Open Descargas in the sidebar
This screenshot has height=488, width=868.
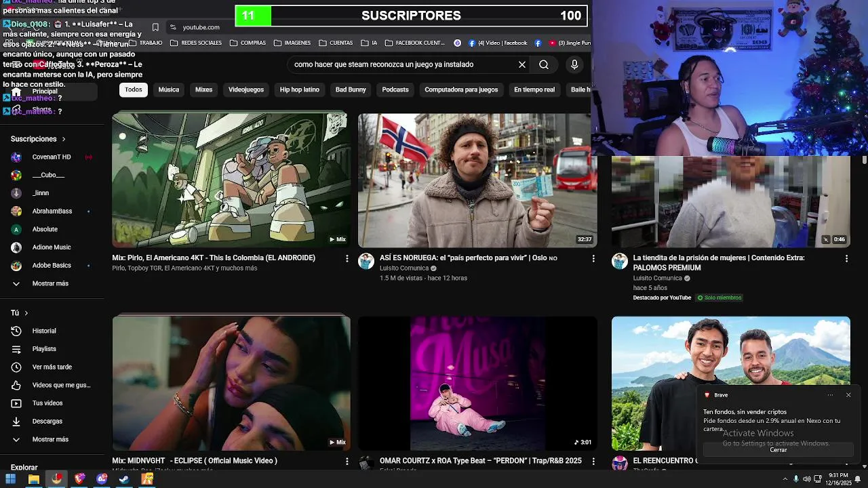pyautogui.click(x=47, y=422)
